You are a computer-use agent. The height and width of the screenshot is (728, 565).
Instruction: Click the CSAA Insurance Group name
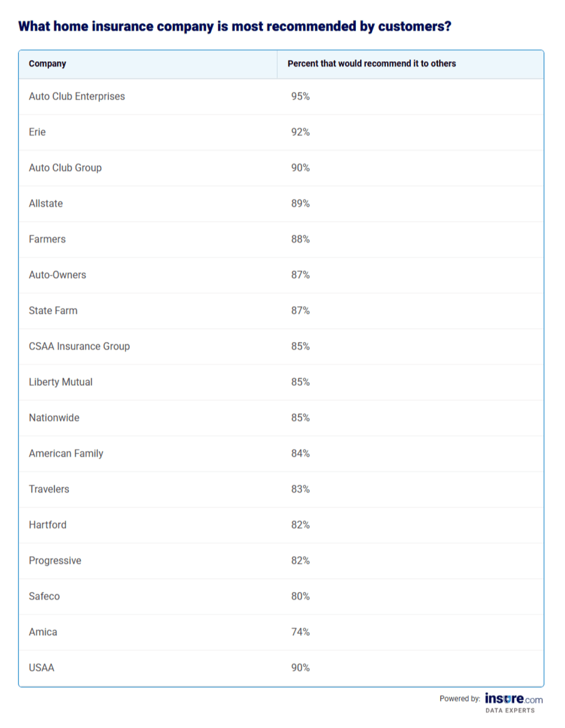point(79,346)
